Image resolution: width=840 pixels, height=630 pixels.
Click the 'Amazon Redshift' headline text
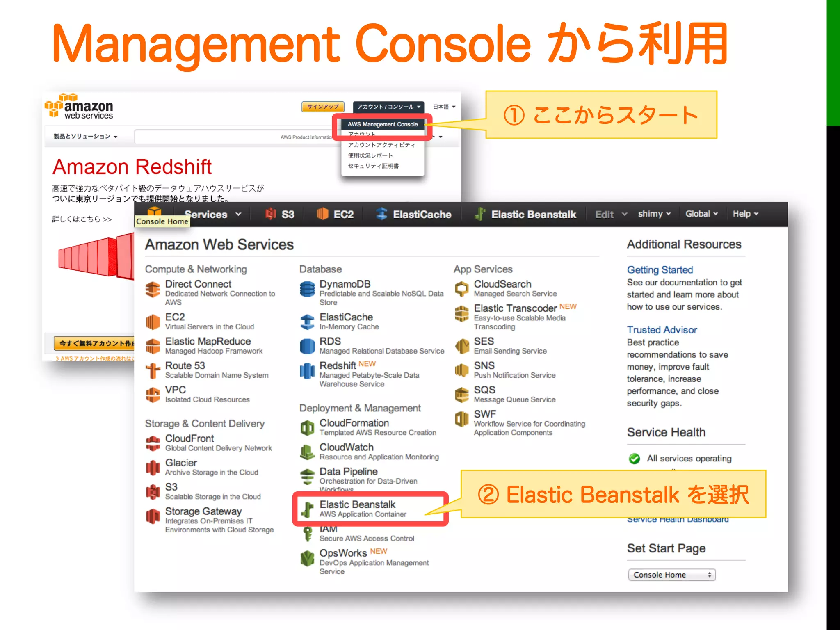pyautogui.click(x=132, y=167)
